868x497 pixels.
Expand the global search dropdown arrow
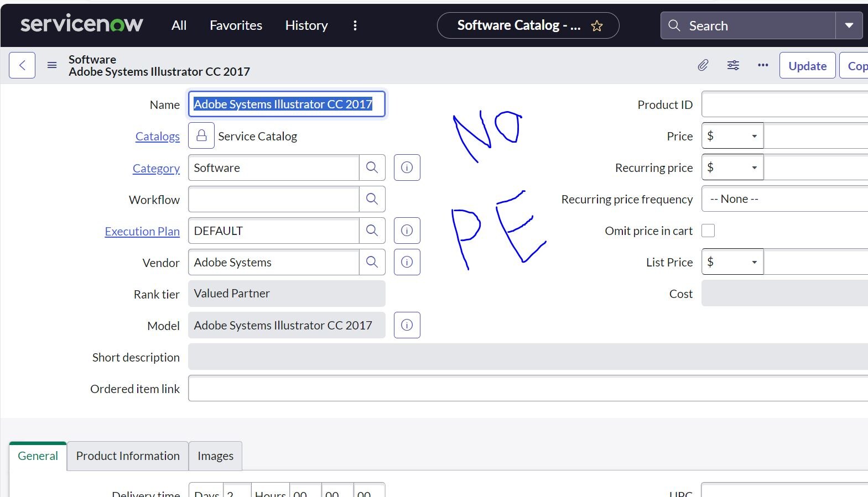(849, 26)
